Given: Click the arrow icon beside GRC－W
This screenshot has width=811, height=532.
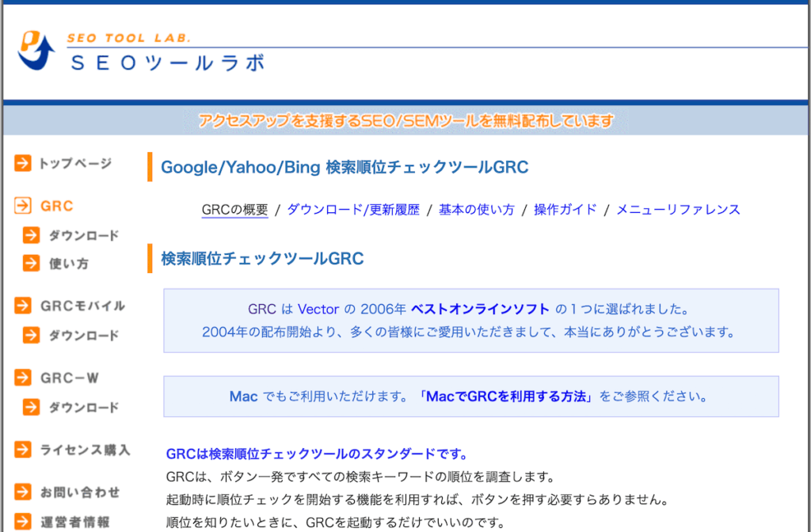Looking at the screenshot, I should 23,378.
